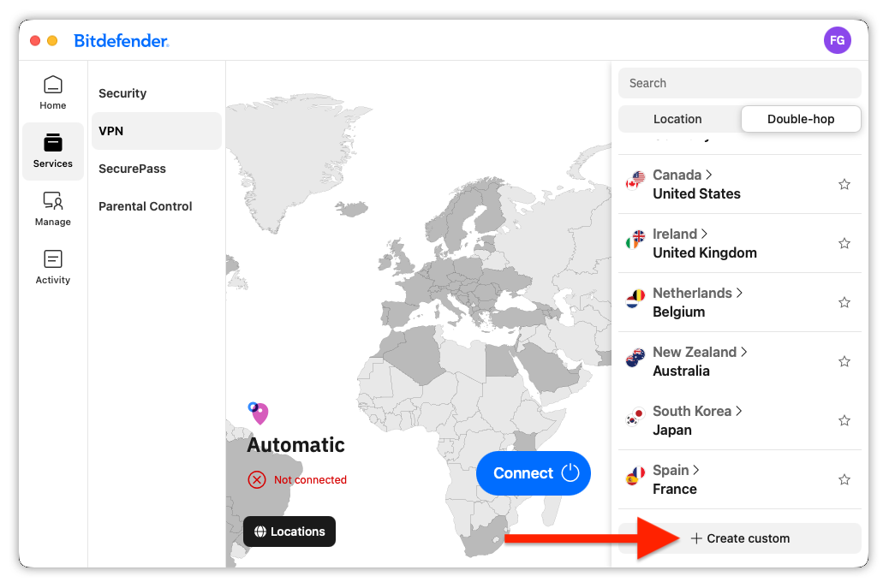The image size is (889, 588).
Task: Close the window with red button
Action: coord(35,41)
